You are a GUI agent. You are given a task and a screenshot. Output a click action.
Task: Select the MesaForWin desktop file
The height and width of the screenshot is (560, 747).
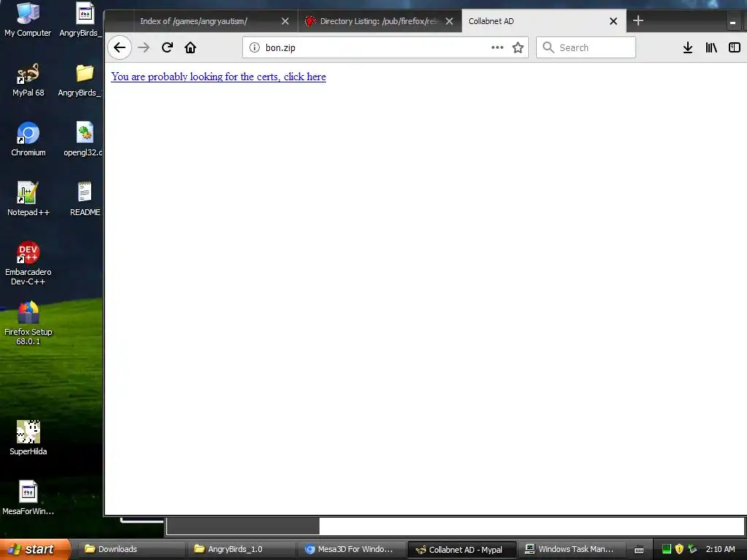coord(28,498)
